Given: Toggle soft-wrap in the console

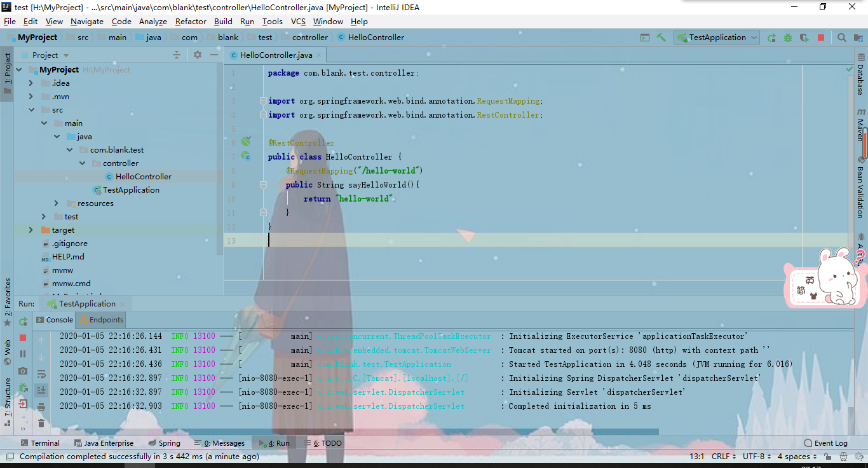Looking at the screenshot, I should pos(41,374).
